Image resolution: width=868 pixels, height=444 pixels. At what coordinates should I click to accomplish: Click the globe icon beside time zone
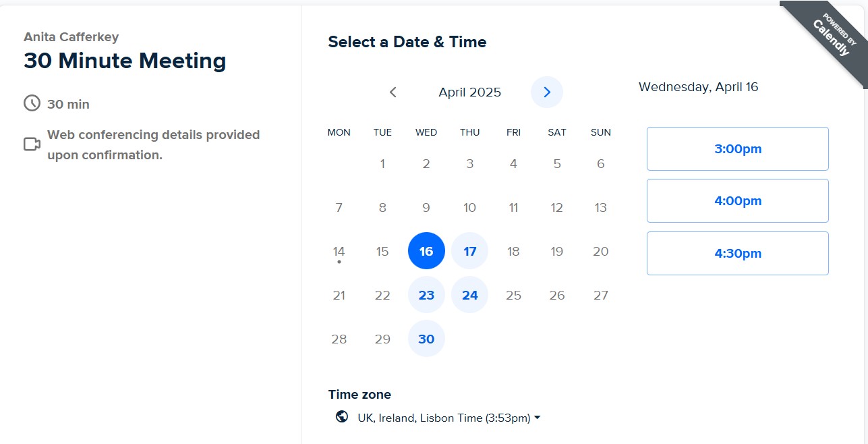click(342, 417)
